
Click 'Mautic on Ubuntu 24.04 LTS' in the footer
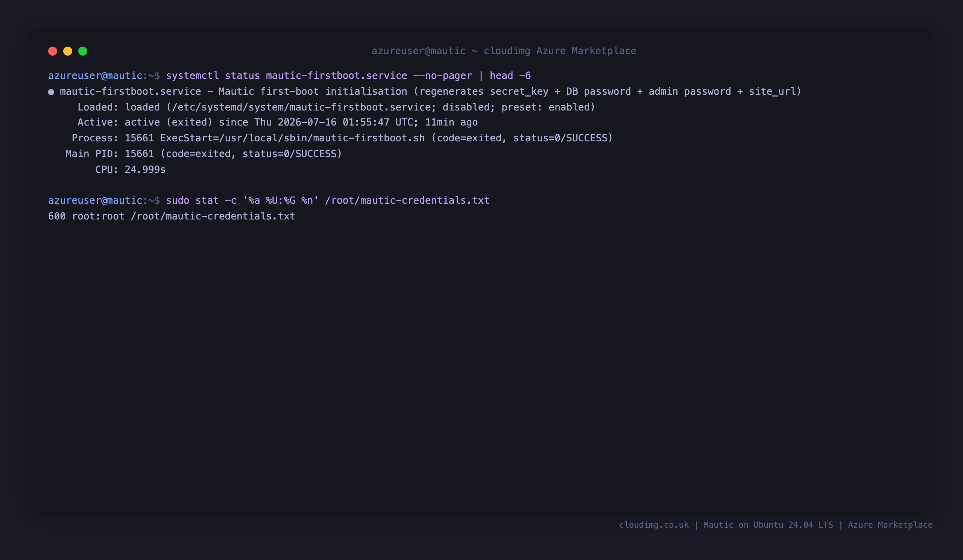(768, 525)
